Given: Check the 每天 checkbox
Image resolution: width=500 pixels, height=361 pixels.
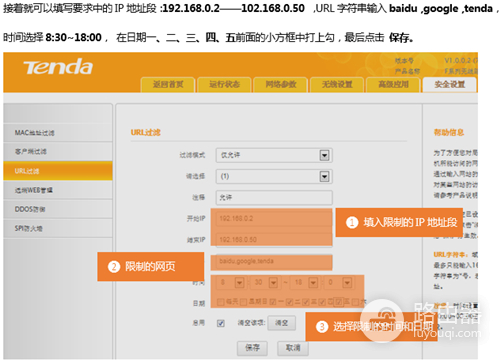Looking at the screenshot, I should click(x=220, y=302).
